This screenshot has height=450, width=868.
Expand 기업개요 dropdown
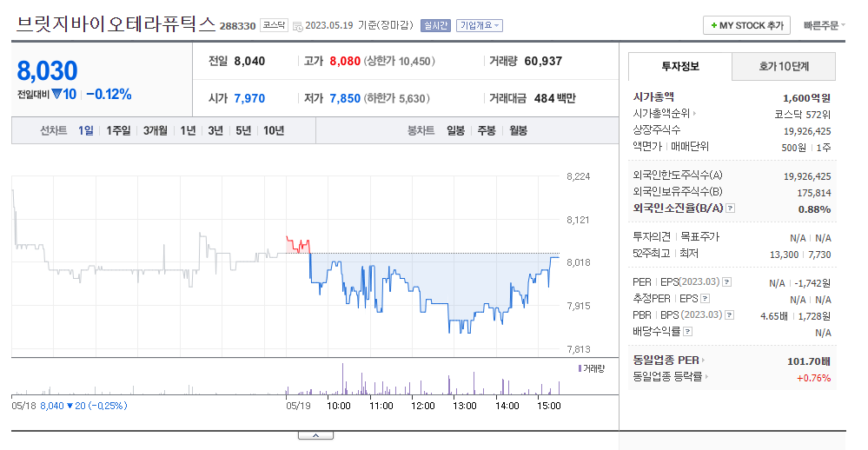480,25
